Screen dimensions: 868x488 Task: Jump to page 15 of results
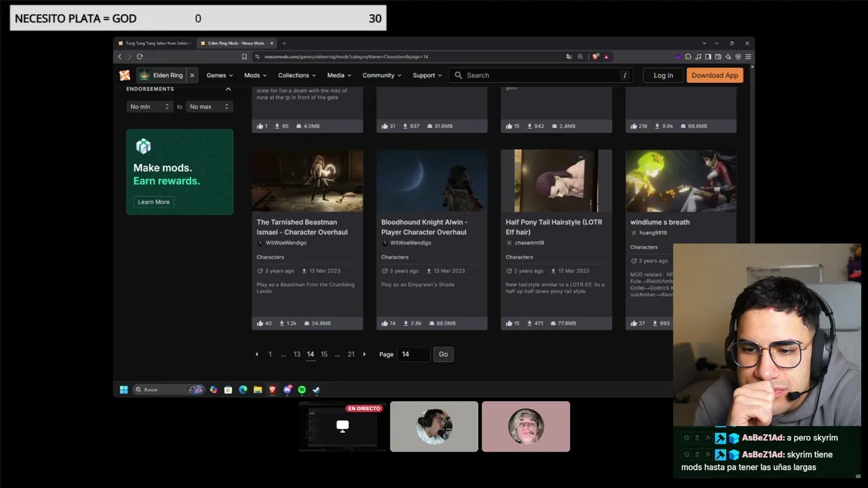tap(324, 354)
